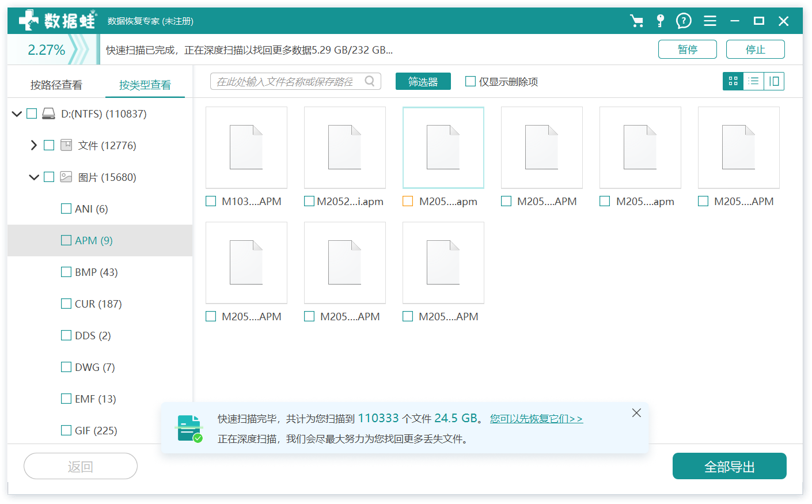The width and height of the screenshot is (812, 504).
Task: Switch to 按类型查看 tab
Action: coord(145,85)
